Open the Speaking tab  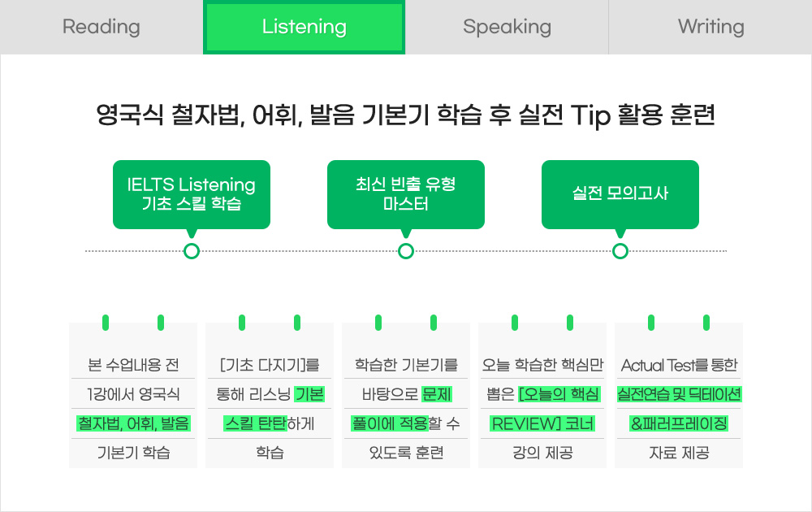[507, 27]
